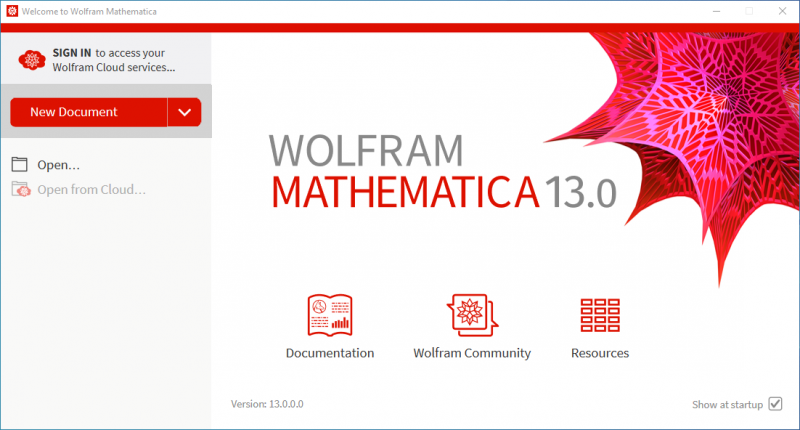
Task: Click the Documentation label
Action: tap(330, 353)
